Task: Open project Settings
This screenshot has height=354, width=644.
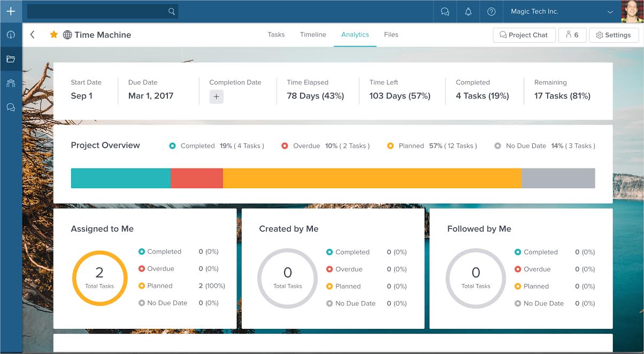Action: point(613,35)
